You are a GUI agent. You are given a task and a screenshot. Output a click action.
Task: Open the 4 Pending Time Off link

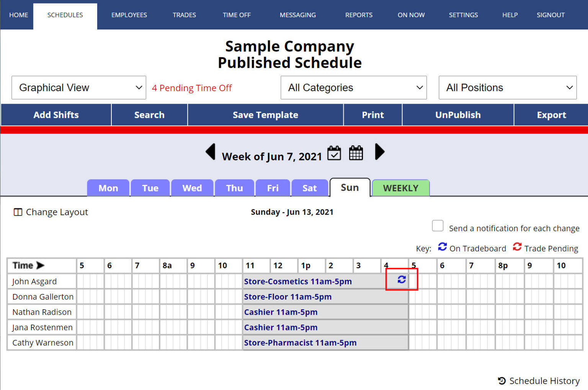(192, 88)
